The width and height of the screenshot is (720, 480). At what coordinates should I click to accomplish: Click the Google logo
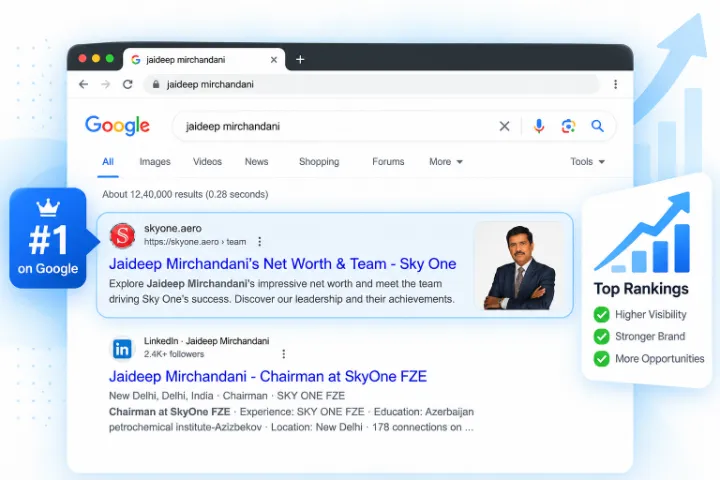pos(117,125)
